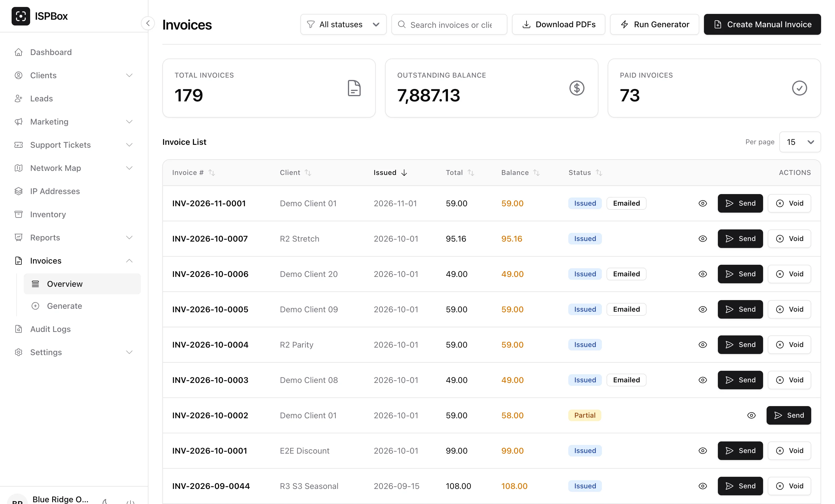Sort table by Status column
Screen dimensions: 835x504
585,173
